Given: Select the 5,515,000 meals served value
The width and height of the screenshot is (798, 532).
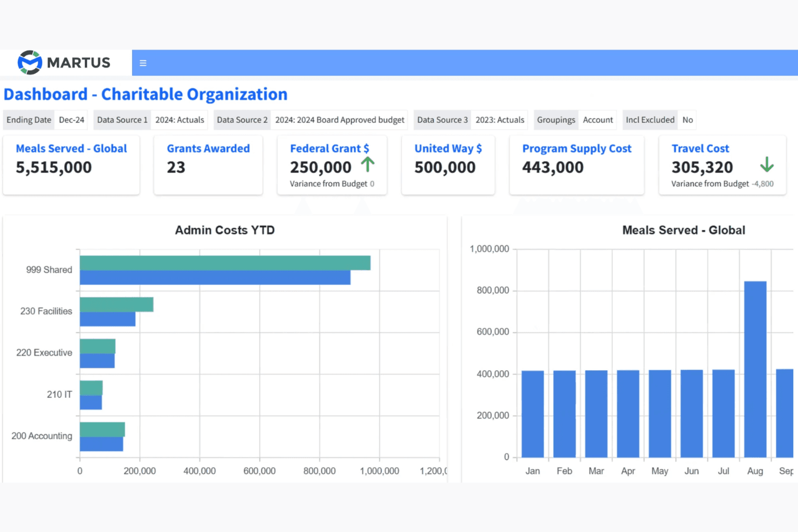Looking at the screenshot, I should click(x=53, y=167).
